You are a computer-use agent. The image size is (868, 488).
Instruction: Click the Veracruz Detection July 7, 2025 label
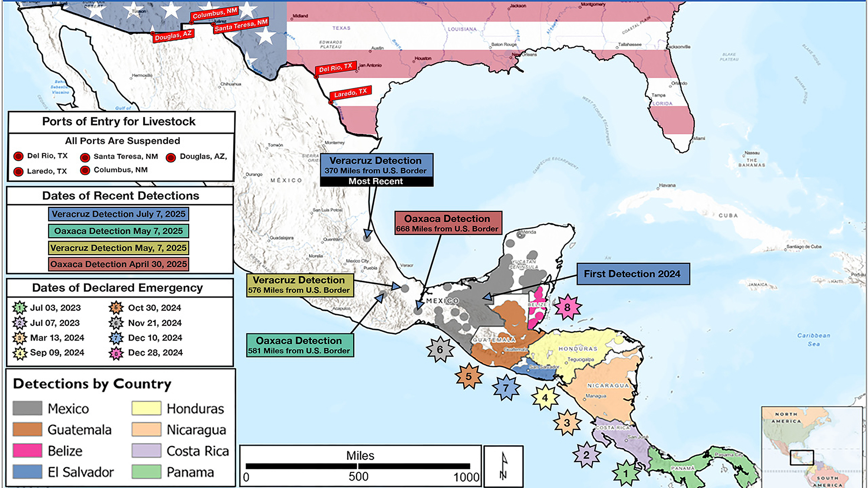pyautogui.click(x=118, y=214)
